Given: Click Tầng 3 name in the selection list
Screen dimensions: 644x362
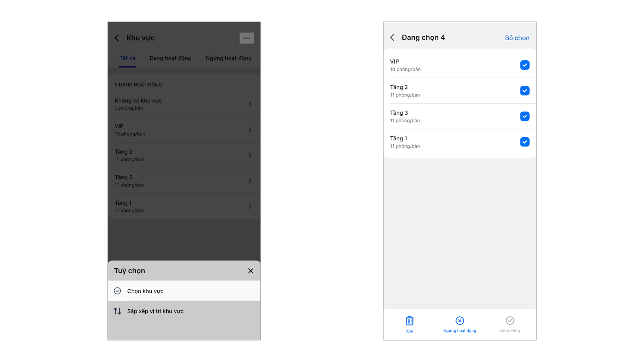Looking at the screenshot, I should pyautogui.click(x=399, y=113).
